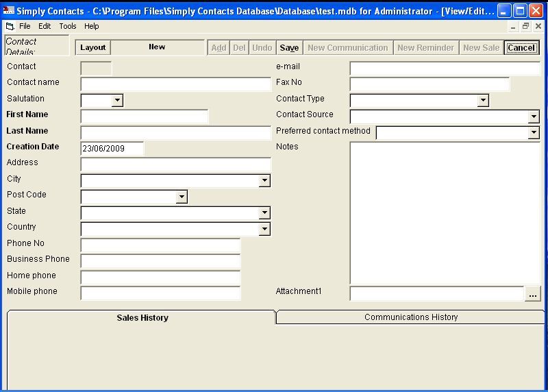548x392 pixels.
Task: Expand the Preferred contact method dropdown
Action: tap(534, 132)
